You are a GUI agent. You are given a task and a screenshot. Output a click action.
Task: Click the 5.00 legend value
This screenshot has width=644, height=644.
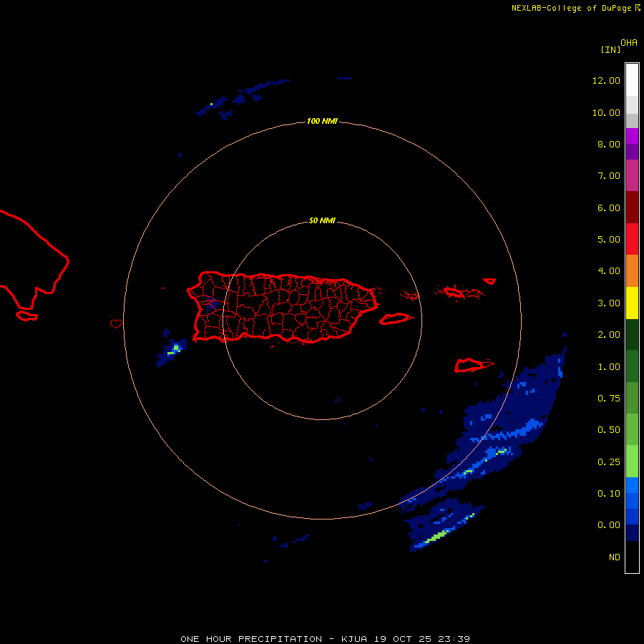(609, 240)
